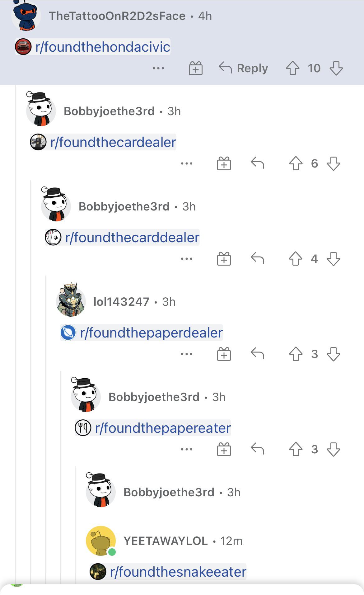Open more options on r/foundthehondacivic comment
The height and width of the screenshot is (595, 364).
click(x=158, y=68)
